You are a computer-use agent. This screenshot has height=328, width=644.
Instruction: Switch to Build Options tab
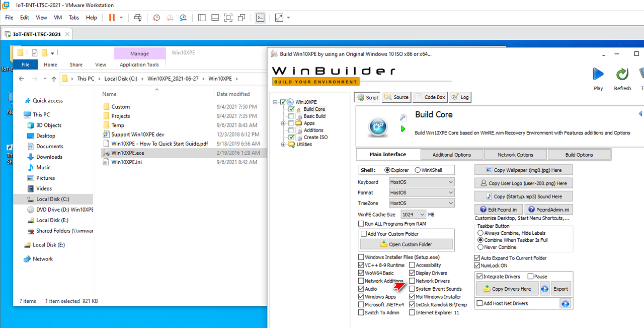[579, 155]
